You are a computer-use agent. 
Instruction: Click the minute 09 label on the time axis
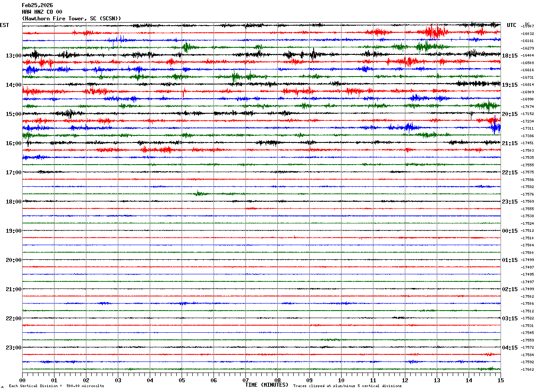(309, 380)
